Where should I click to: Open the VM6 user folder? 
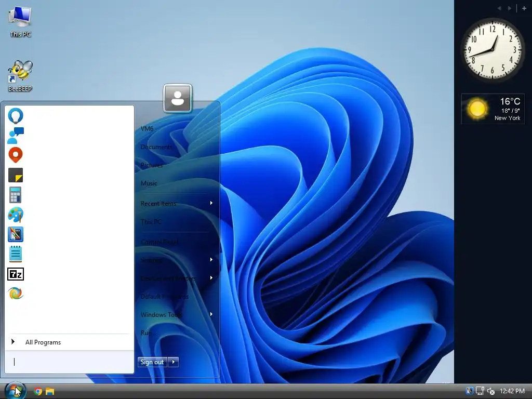147,129
